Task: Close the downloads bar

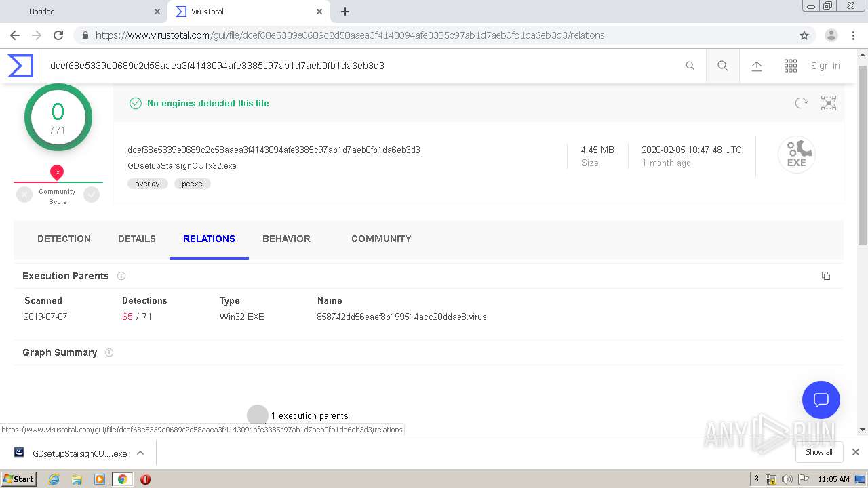Action: coord(856,452)
